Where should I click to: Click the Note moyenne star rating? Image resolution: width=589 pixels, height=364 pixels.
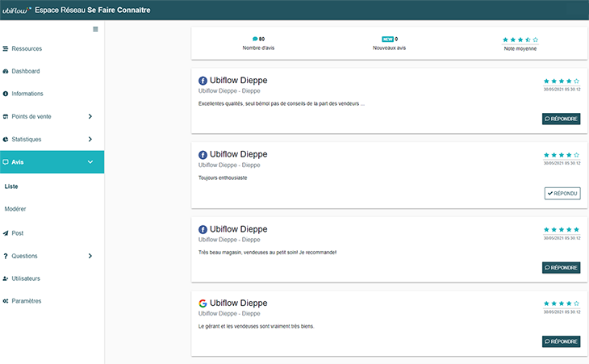pyautogui.click(x=520, y=40)
